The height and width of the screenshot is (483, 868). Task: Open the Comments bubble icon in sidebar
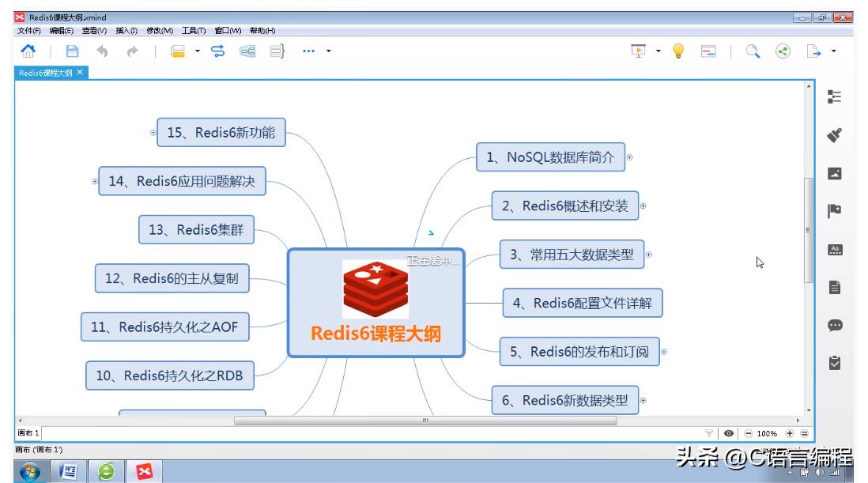click(834, 324)
